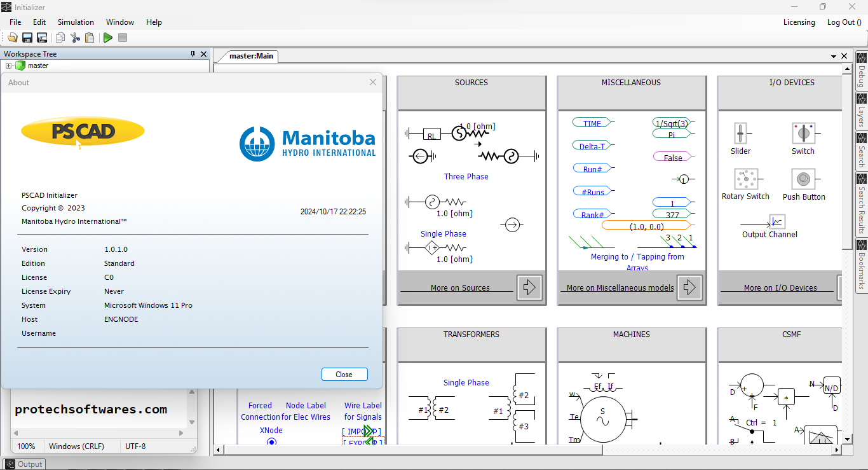The height and width of the screenshot is (470, 868).
Task: Open the Edit menu
Action: pyautogui.click(x=39, y=22)
